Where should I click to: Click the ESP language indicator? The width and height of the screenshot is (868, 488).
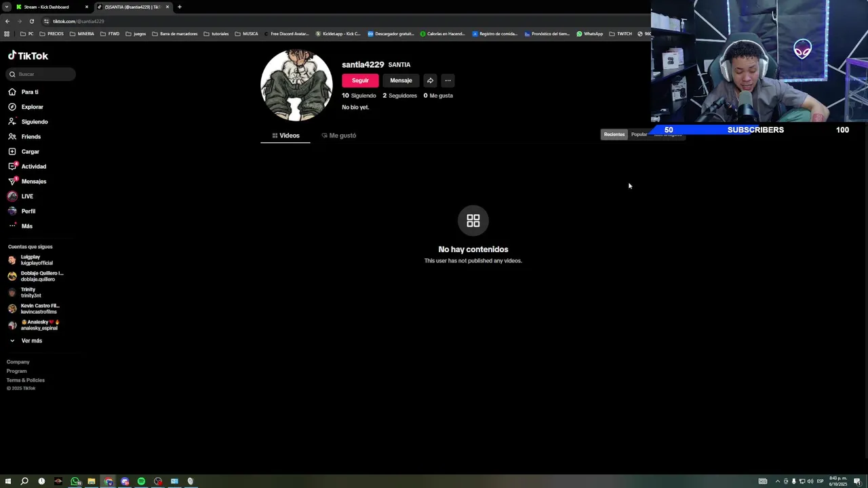click(821, 481)
